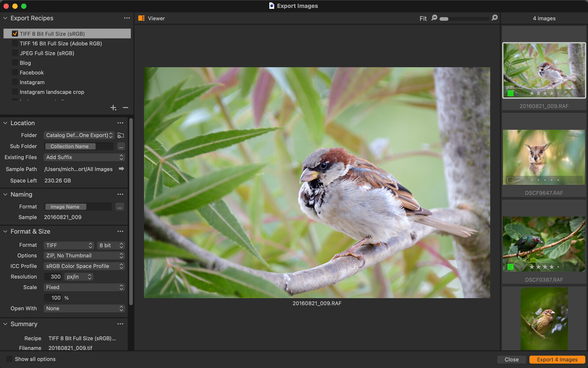Viewport: 588px width, 368px height.
Task: Toggle color tag box on DSCF9647.RAF thumbnail
Action: pos(510,180)
